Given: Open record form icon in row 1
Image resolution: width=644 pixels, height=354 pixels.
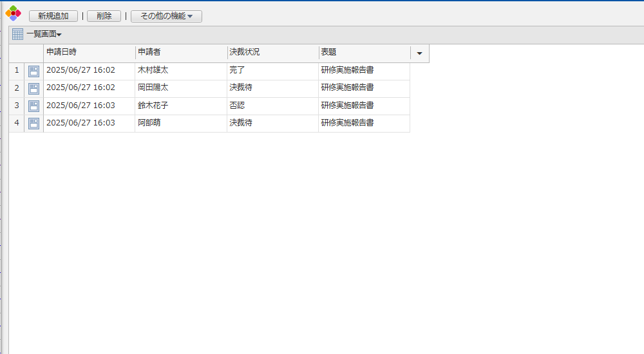Looking at the screenshot, I should click(x=33, y=71).
